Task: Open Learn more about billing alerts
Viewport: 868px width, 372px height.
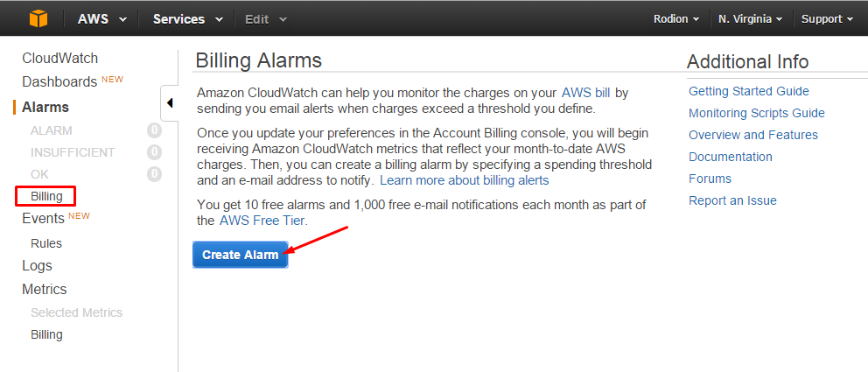Action: [465, 180]
